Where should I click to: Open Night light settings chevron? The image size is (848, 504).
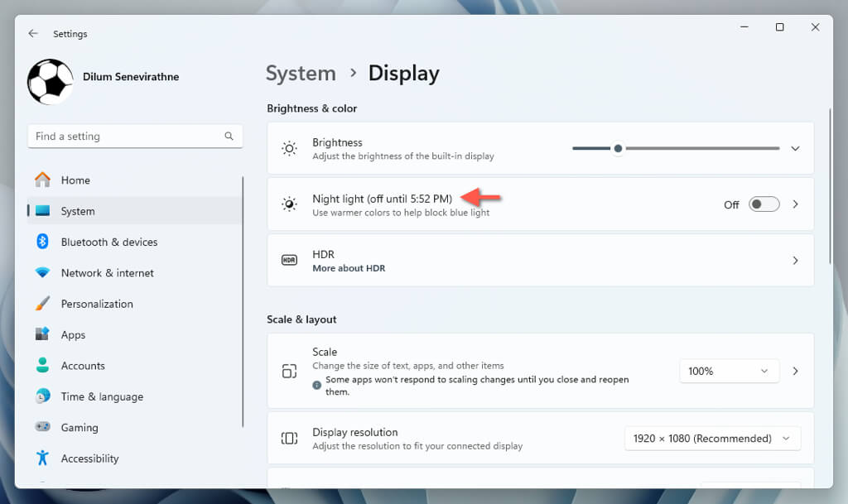coord(795,204)
